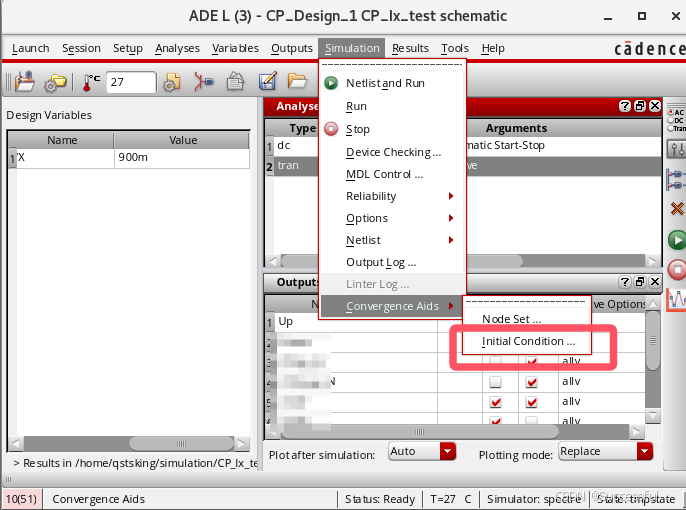Open the simulator options gear-document icon
The image size is (686, 510).
point(172,82)
